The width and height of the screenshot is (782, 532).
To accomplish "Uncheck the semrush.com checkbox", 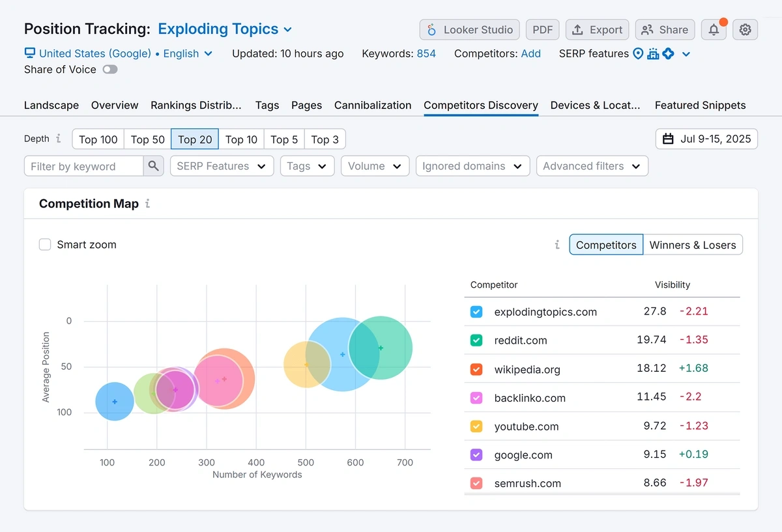I will 476,483.
